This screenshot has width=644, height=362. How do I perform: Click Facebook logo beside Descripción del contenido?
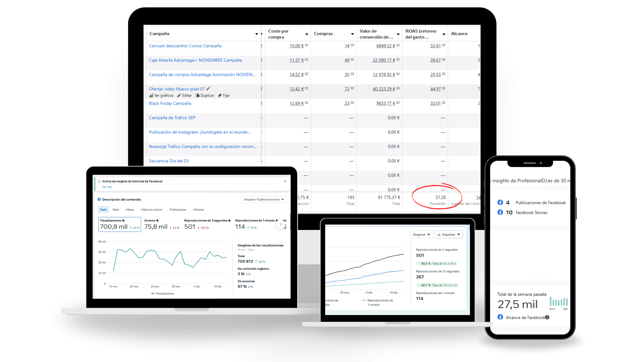click(x=99, y=199)
